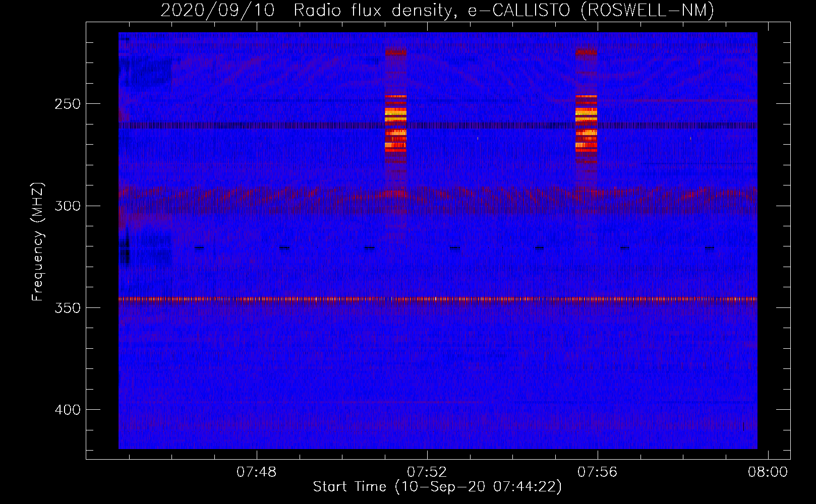Click the 'Start Time (10-Sep-20 07:44:22)' label
The image size is (816, 504).
tap(437, 487)
